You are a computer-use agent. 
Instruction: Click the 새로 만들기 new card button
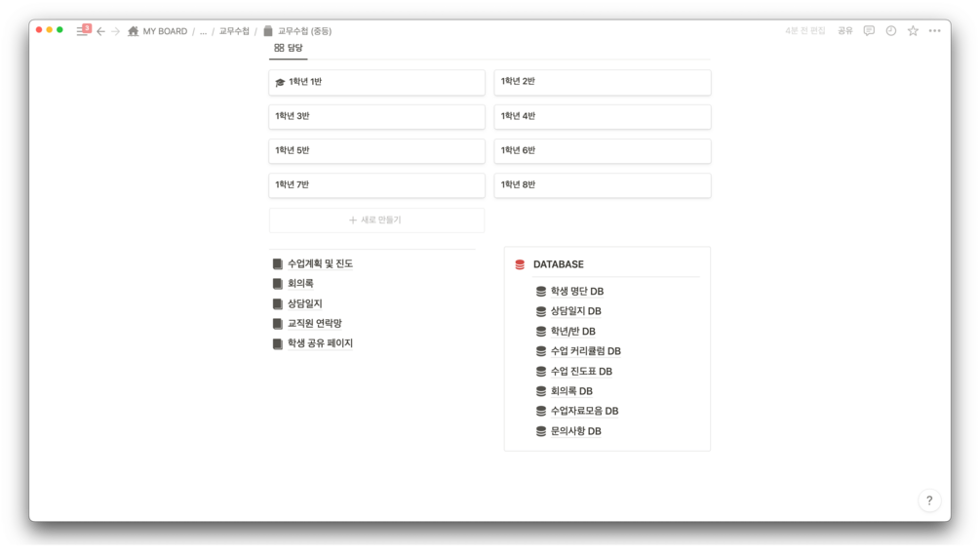376,220
